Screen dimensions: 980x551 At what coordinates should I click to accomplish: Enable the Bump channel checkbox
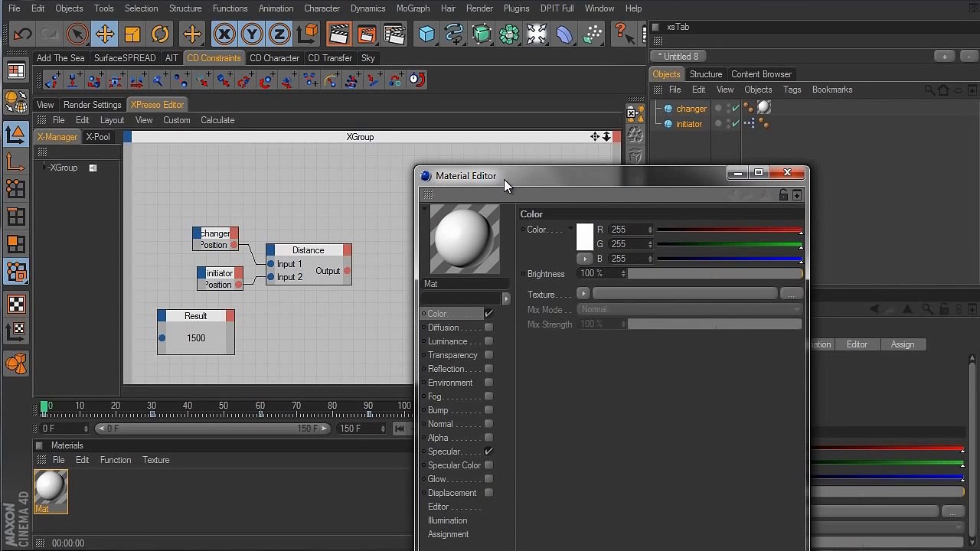pyautogui.click(x=488, y=410)
